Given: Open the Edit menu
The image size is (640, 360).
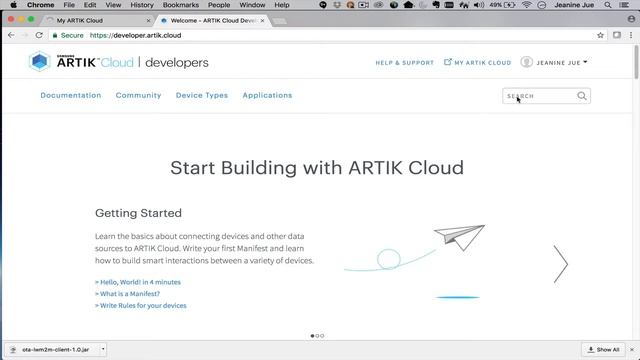Looking at the screenshot, I should (90, 5).
